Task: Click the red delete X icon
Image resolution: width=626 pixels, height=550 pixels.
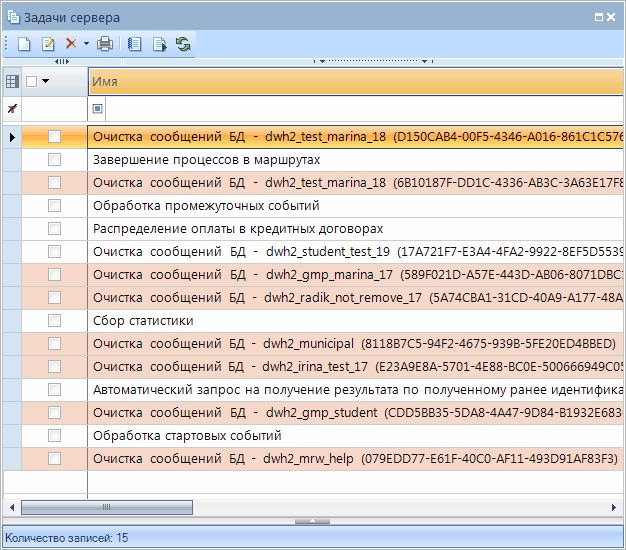Action: click(71, 44)
